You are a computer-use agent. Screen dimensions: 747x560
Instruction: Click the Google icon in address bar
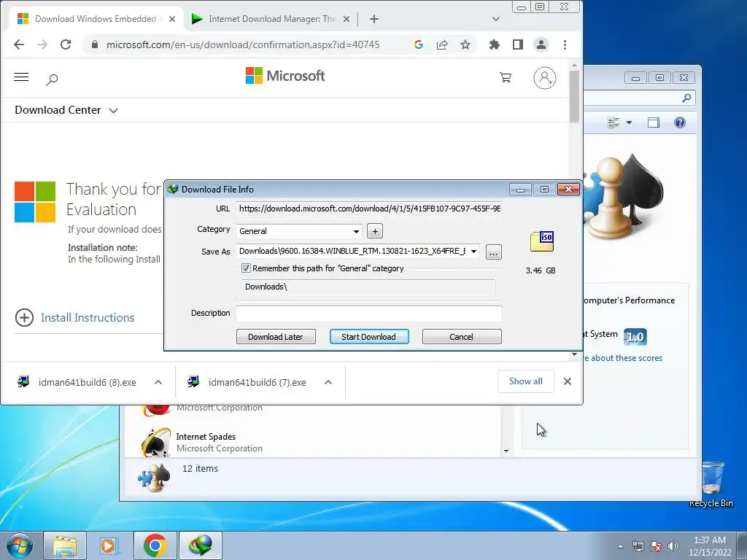tap(419, 44)
